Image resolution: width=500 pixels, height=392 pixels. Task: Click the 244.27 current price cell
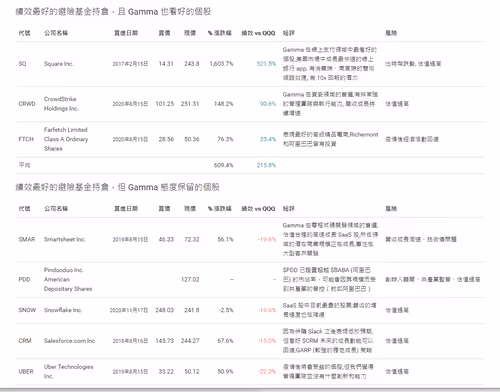[190, 341]
